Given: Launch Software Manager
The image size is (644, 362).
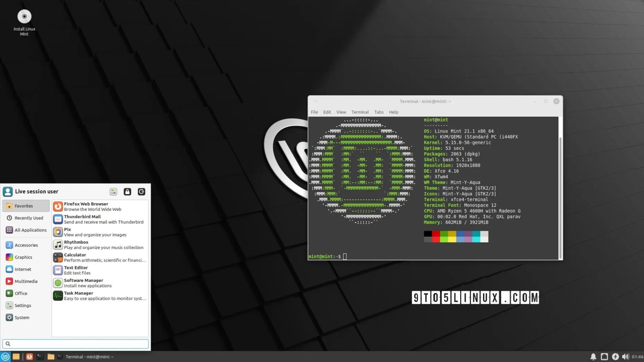Looking at the screenshot, I should coord(100,283).
